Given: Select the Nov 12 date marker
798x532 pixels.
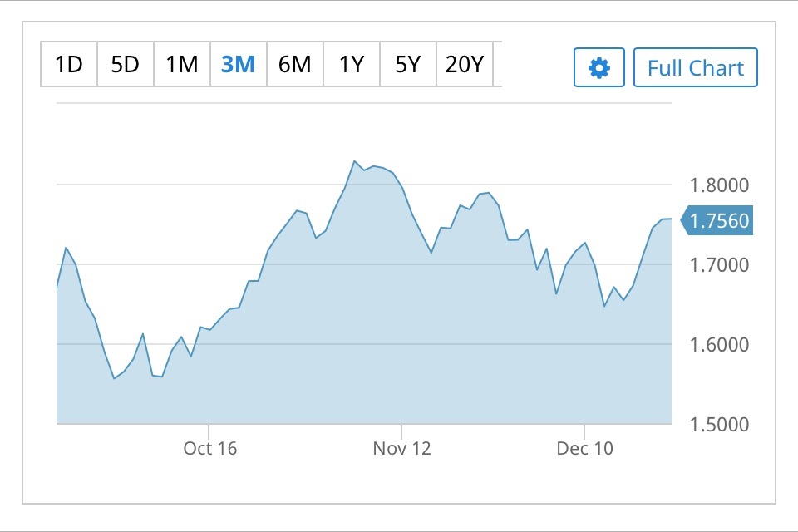Looking at the screenshot, I should coord(402,449).
